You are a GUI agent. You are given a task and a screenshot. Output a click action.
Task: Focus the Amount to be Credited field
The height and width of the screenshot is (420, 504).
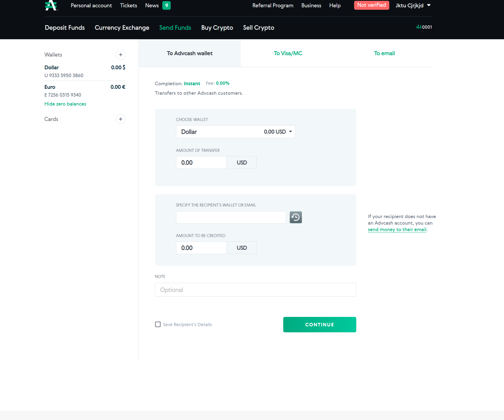201,248
